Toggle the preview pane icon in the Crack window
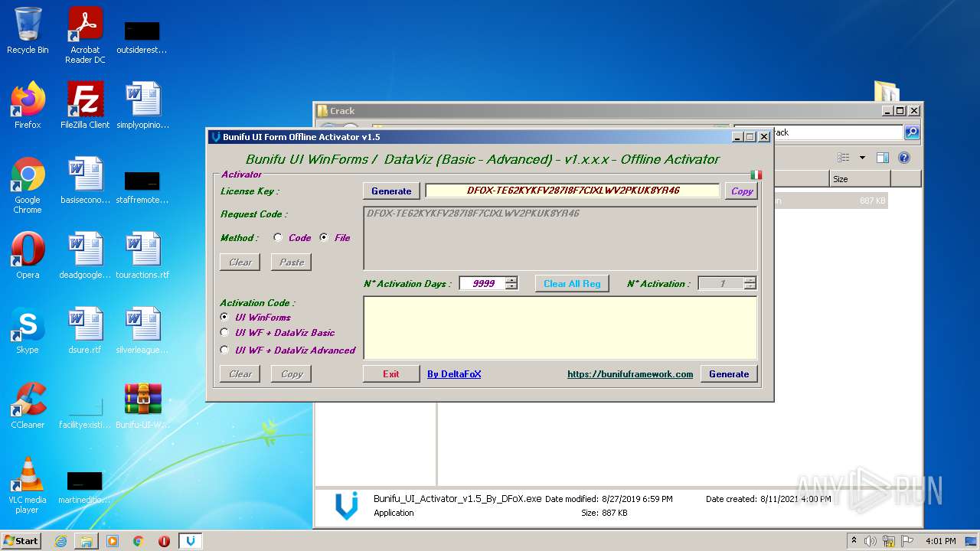The height and width of the screenshot is (551, 980). (x=882, y=158)
